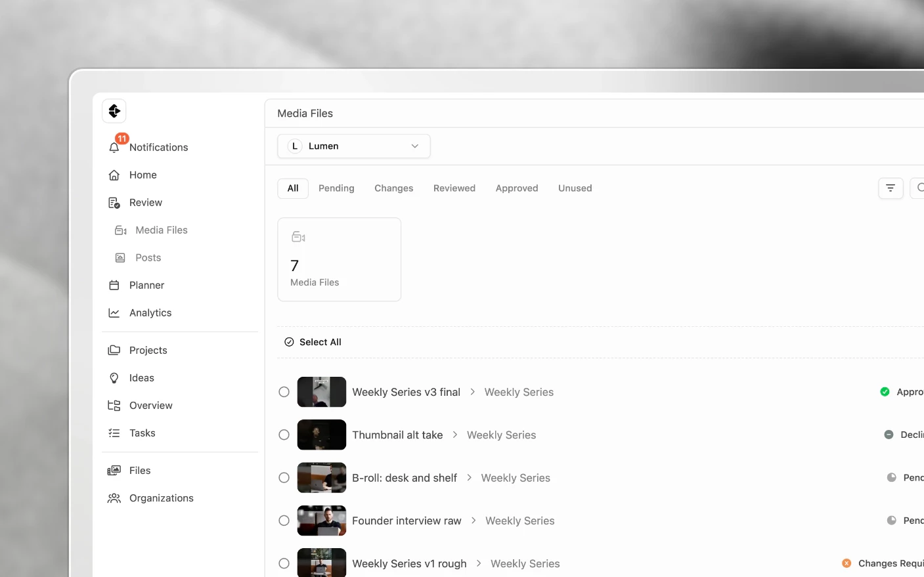Open Weekly Series v3 final file
The width and height of the screenshot is (924, 577).
pos(406,392)
